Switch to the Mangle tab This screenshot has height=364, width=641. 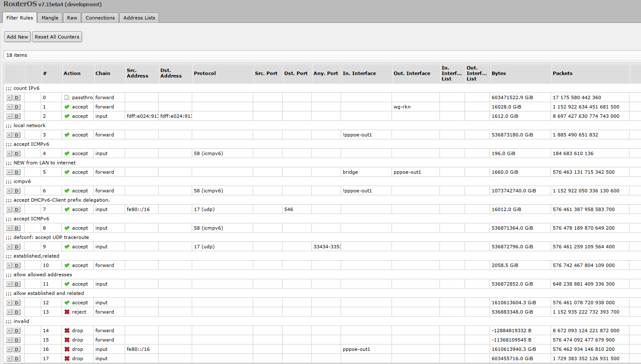coord(50,18)
